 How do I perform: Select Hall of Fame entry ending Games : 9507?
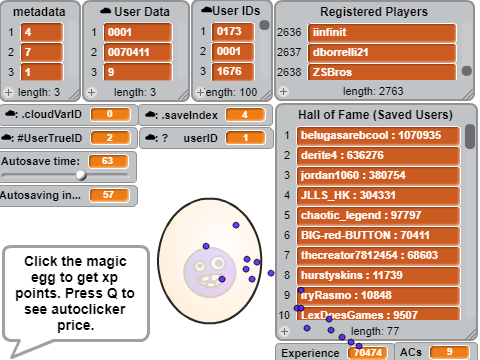(x=379, y=314)
